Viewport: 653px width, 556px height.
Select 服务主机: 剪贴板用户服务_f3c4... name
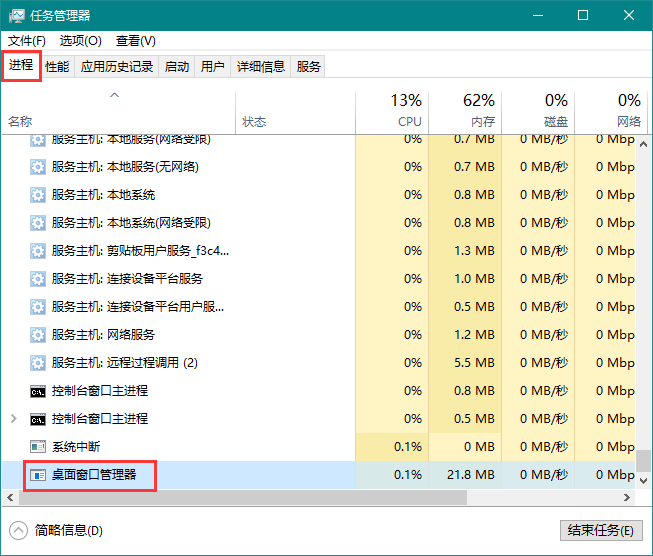(140, 251)
